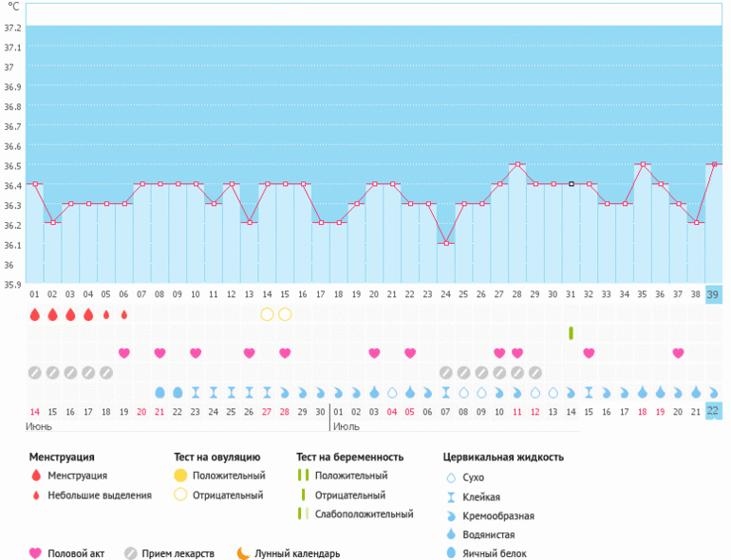Click the Сухо empty drop icon in legend
This screenshot has width=731, height=560.
(x=452, y=477)
